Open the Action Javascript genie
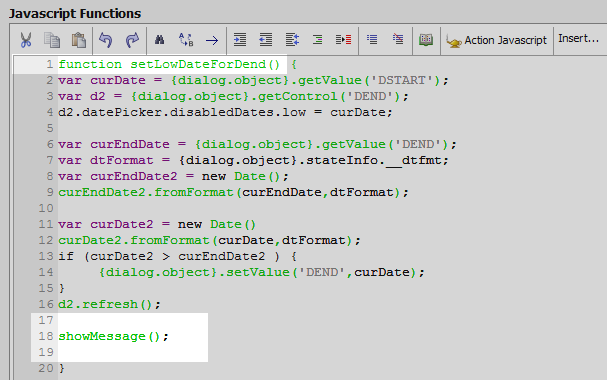Screen dimensions: 607x380 pos(497,40)
